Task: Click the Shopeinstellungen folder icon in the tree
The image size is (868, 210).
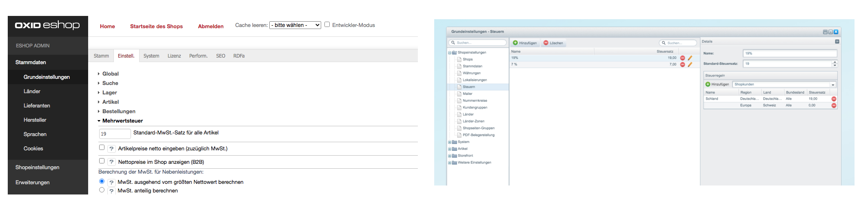Action: 454,53
